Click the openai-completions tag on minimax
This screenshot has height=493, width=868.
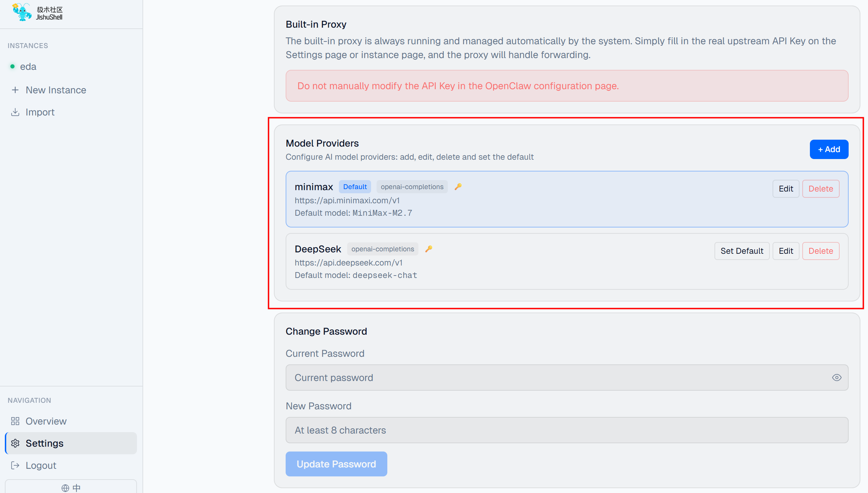(x=412, y=187)
